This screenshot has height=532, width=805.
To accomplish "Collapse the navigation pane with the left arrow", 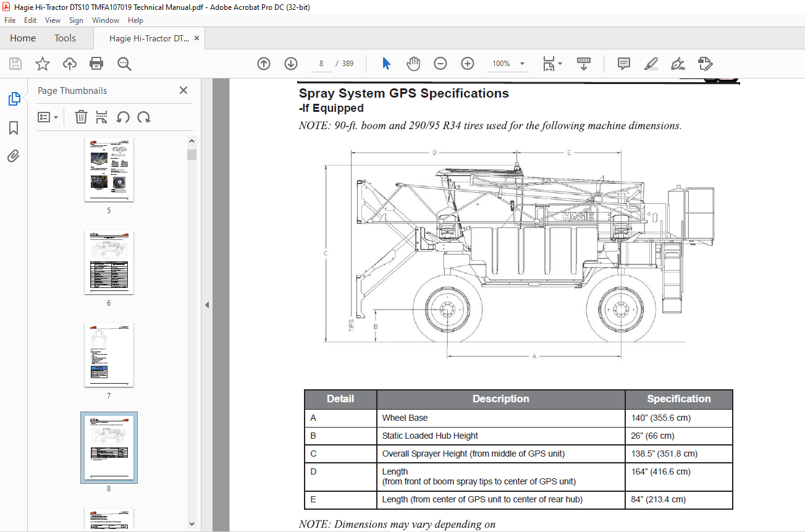I will [x=207, y=305].
